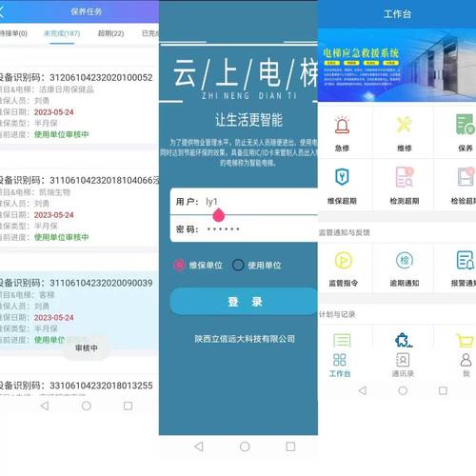The width and height of the screenshot is (476, 476).
Task: Switch to the 通讯录 contacts tab
Action: click(x=403, y=366)
